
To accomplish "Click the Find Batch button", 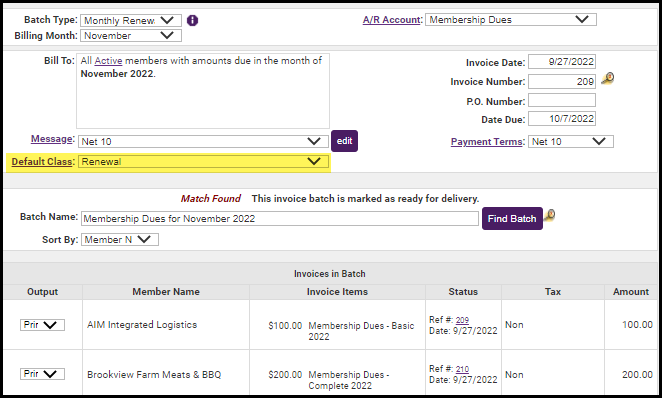I will click(512, 218).
